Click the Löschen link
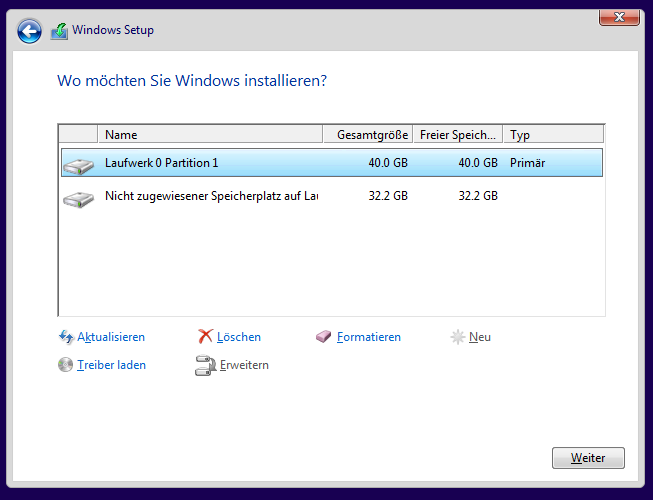653x500 pixels. point(239,337)
